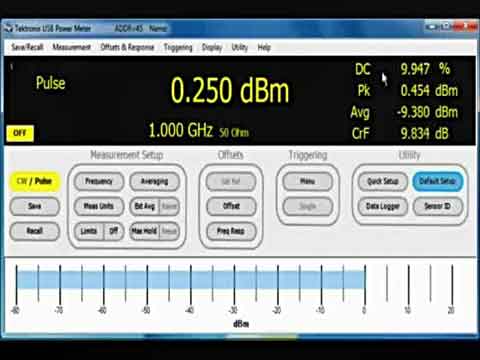The height and width of the screenshot is (360, 480).
Task: Open the Utility menu
Action: tap(240, 48)
